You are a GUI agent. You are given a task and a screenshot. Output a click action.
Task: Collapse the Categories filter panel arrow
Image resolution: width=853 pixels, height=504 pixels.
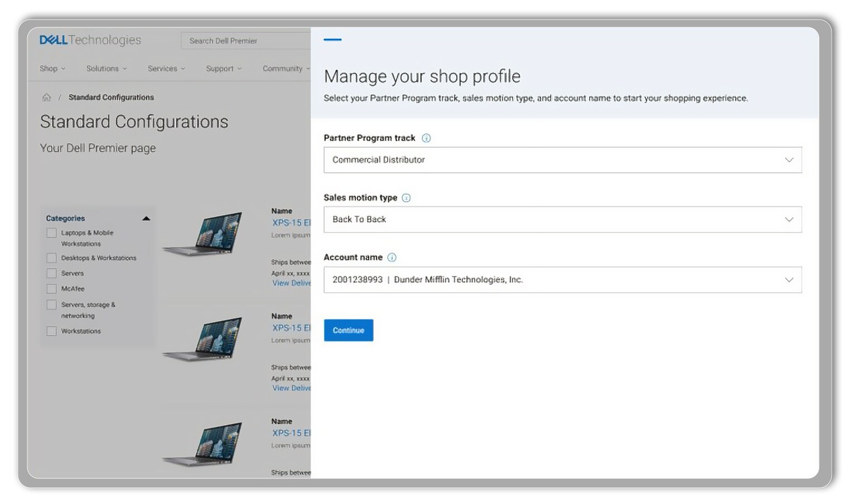point(146,219)
